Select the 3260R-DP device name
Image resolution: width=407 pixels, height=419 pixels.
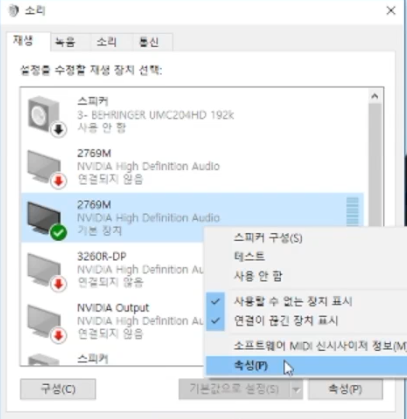(x=102, y=256)
